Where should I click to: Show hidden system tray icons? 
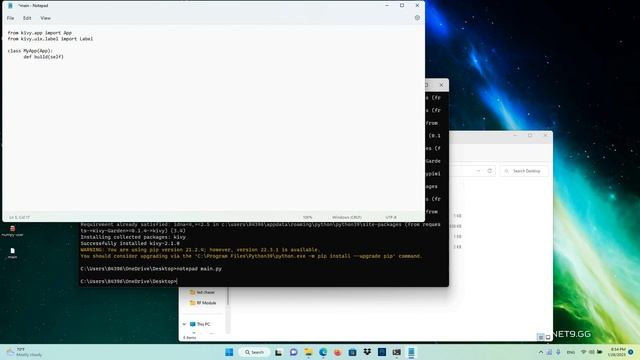point(541,352)
